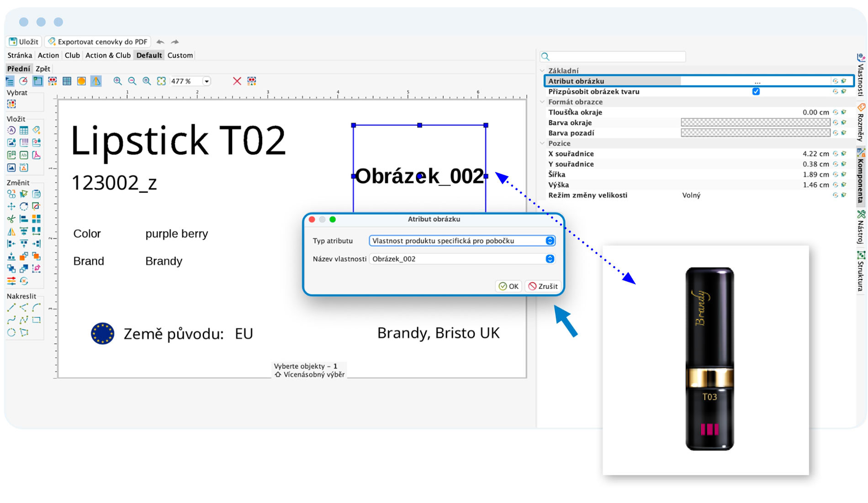Click the select-all objects icon under Vybrat
The height and width of the screenshot is (503, 868).
tap(11, 104)
